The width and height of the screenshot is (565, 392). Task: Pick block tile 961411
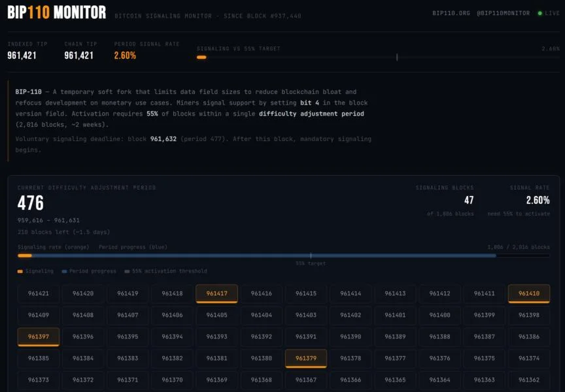(x=485, y=294)
